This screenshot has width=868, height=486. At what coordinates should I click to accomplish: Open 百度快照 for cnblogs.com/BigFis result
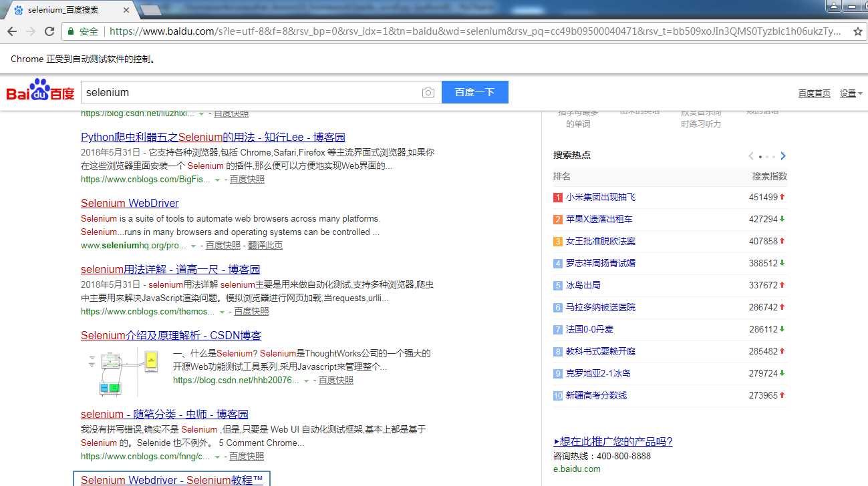pos(247,179)
